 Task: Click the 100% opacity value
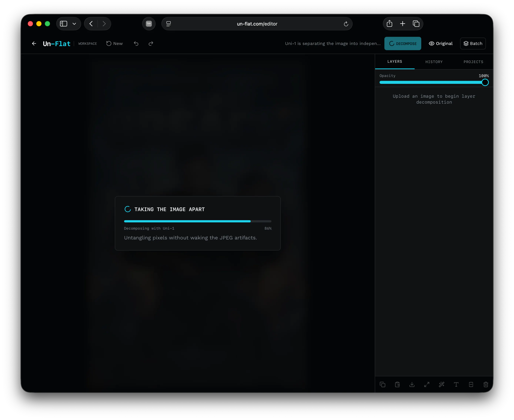tap(483, 76)
